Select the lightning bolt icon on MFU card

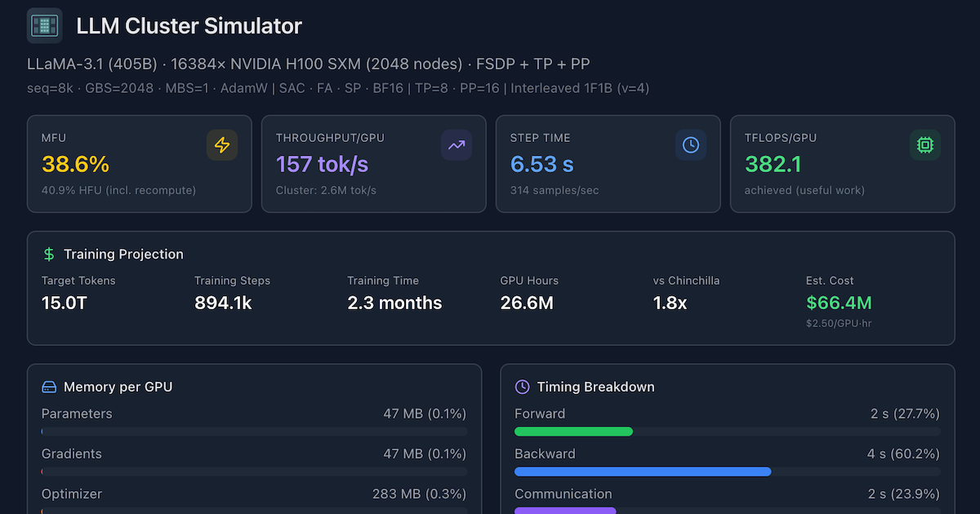coord(222,144)
